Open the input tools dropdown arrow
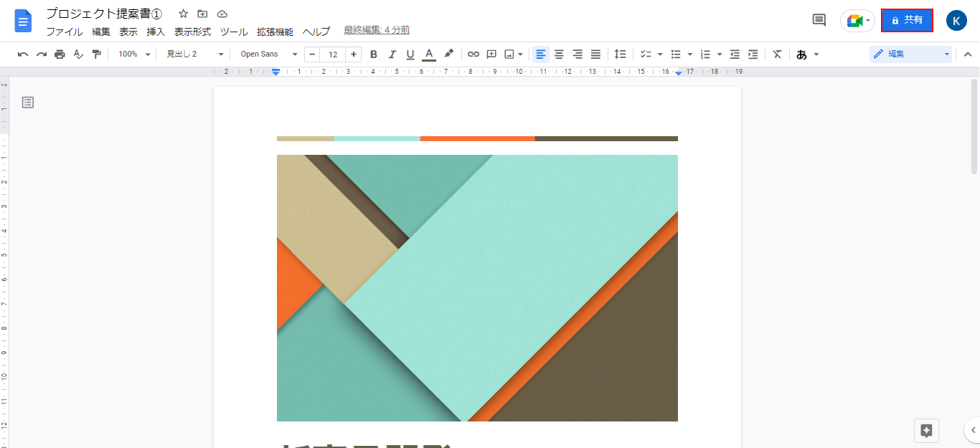 tap(816, 54)
